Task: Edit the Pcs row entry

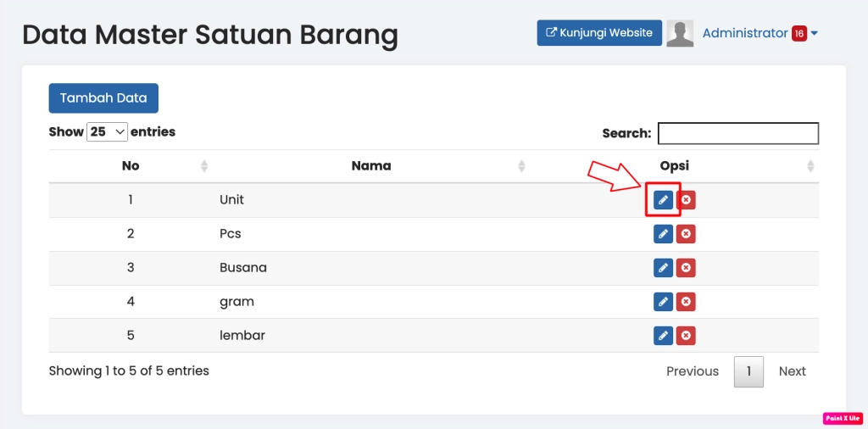Action: [x=663, y=234]
